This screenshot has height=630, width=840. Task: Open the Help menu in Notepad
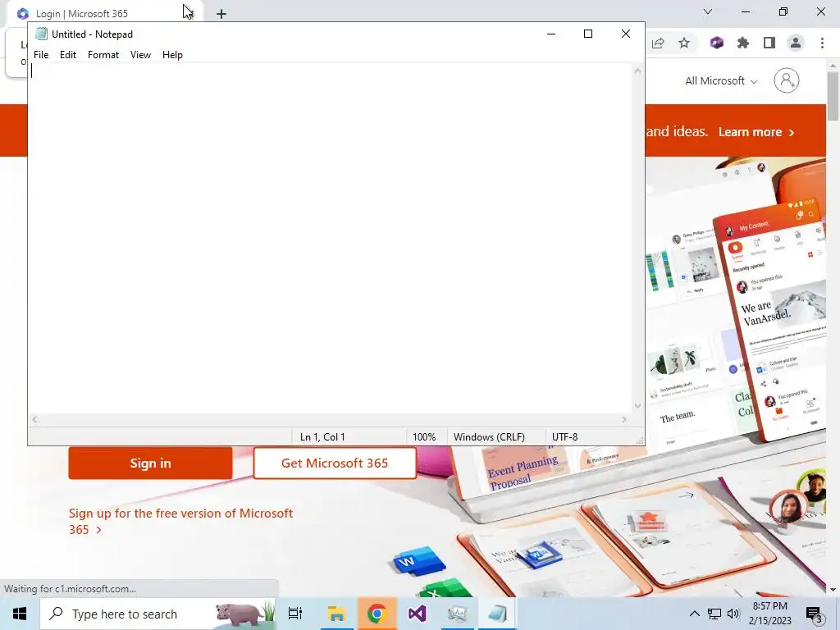172,55
